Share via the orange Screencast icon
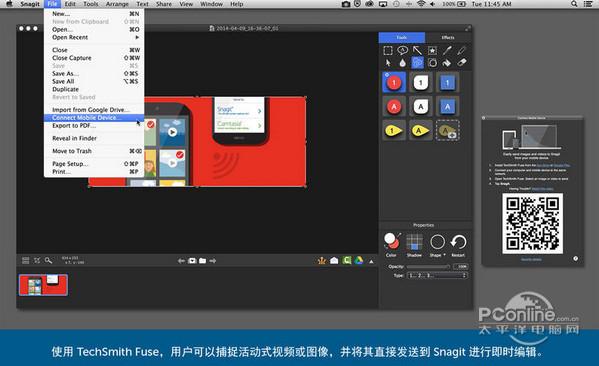The height and width of the screenshot is (366, 599). tap(322, 261)
